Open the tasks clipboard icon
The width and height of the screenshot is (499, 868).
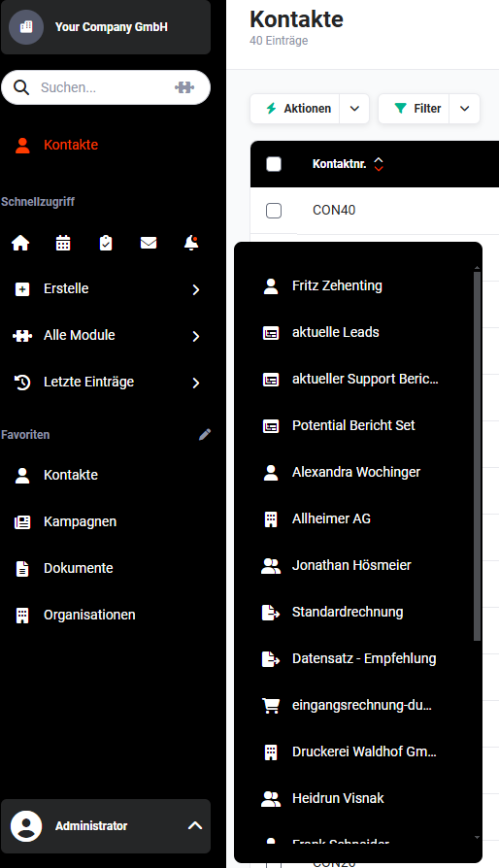106,243
